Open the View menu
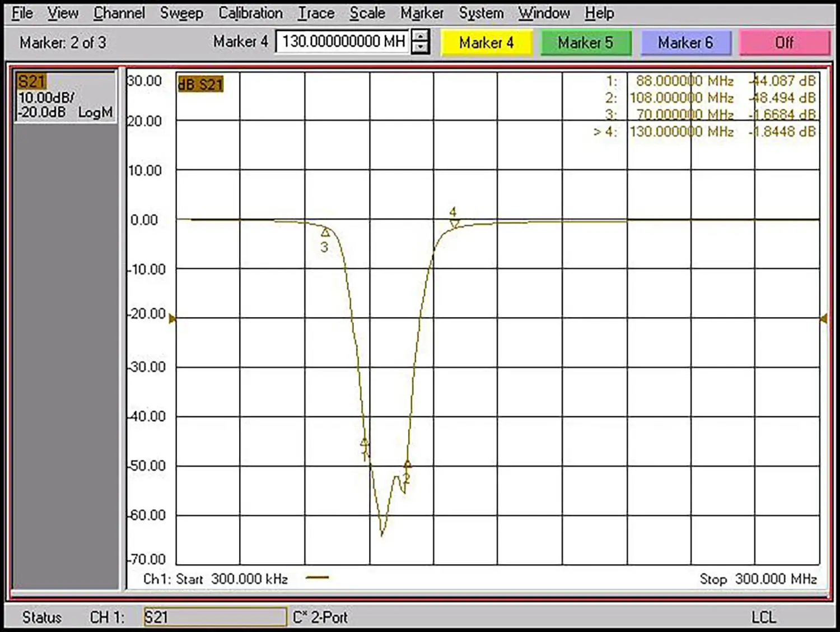Screen dimensions: 840x632 tap(62, 12)
